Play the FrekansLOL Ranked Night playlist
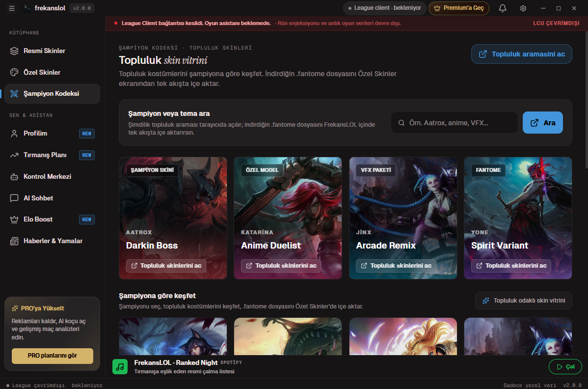Image resolution: width=588 pixels, height=389 pixels. point(565,366)
